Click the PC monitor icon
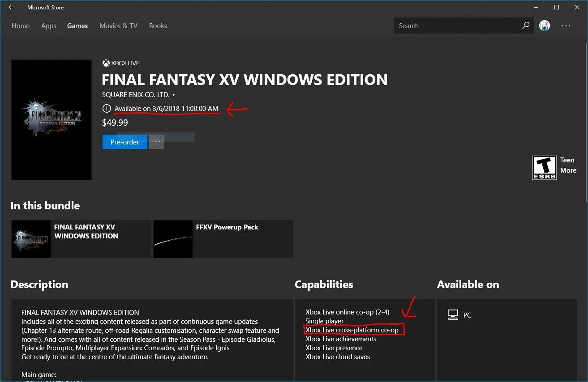This screenshot has height=382, width=588. [453, 315]
